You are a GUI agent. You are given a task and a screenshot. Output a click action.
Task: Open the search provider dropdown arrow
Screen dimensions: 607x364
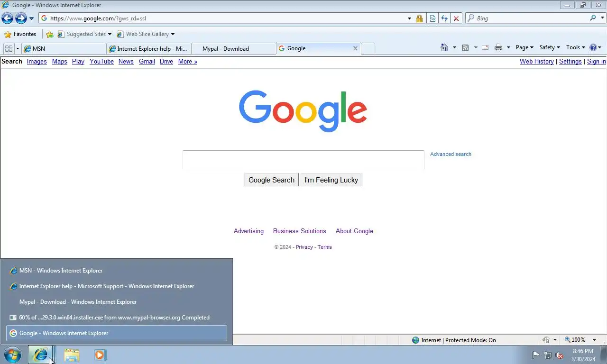[x=602, y=18]
